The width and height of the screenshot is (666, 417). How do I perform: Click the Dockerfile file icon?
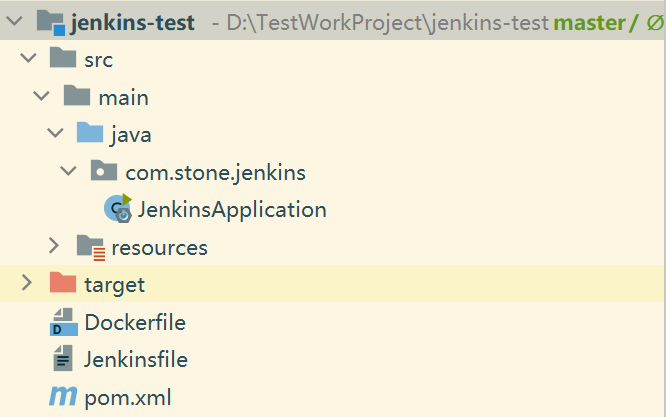(64, 322)
